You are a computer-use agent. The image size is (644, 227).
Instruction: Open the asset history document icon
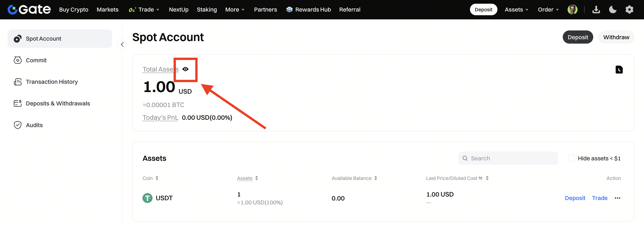click(x=619, y=69)
